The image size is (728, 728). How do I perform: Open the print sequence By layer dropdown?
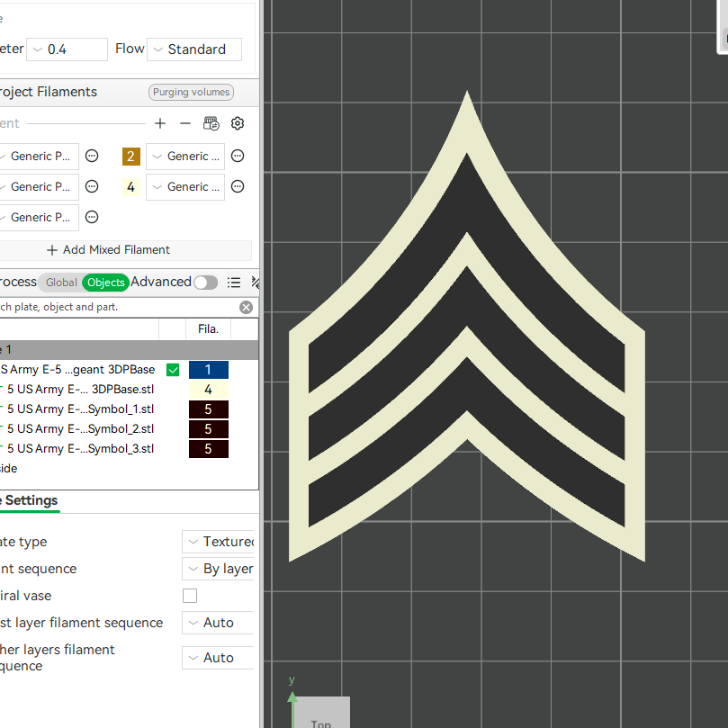coord(218,569)
